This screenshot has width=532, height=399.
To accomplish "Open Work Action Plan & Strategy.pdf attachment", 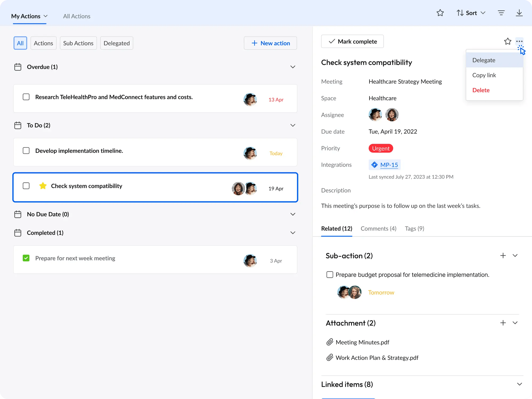I will (x=377, y=358).
